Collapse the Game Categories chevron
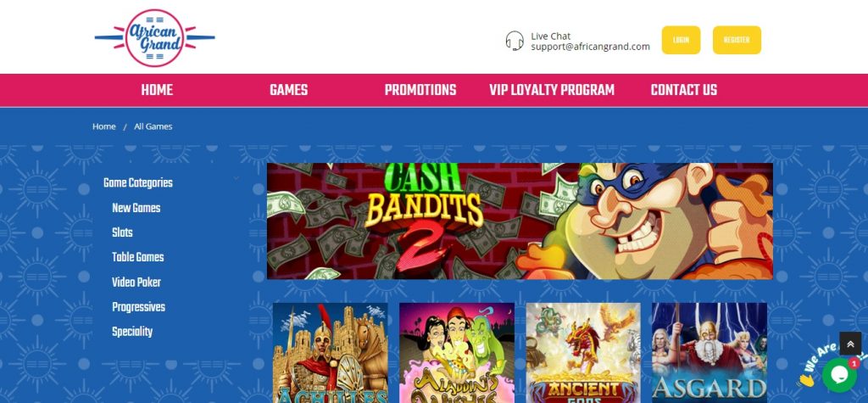868x403 pixels. click(x=236, y=179)
